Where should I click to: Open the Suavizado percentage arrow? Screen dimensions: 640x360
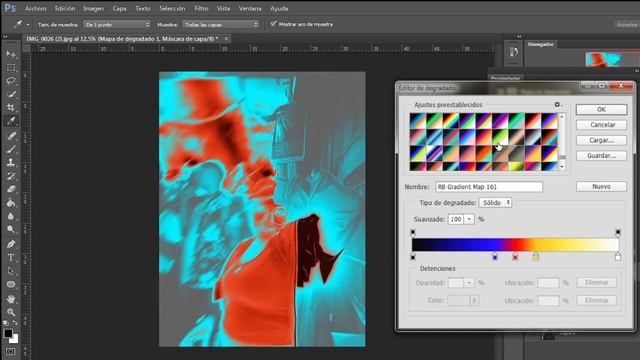pos(469,219)
